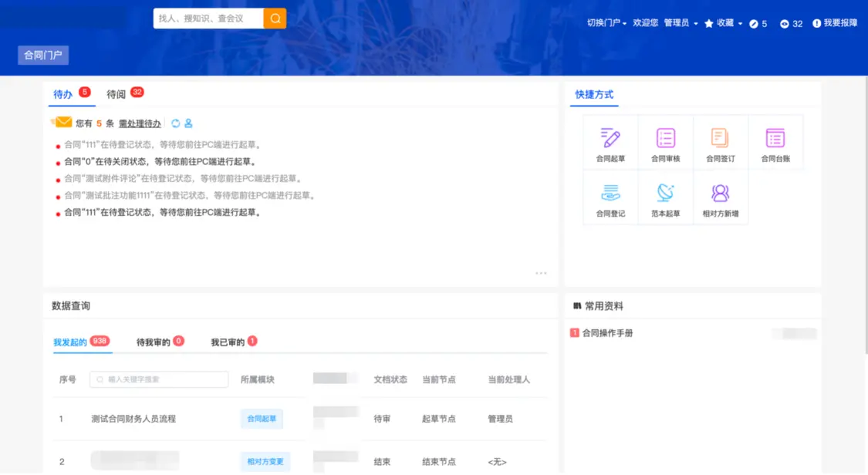
Task: Click the 数据查询 section title
Action: coord(71,306)
